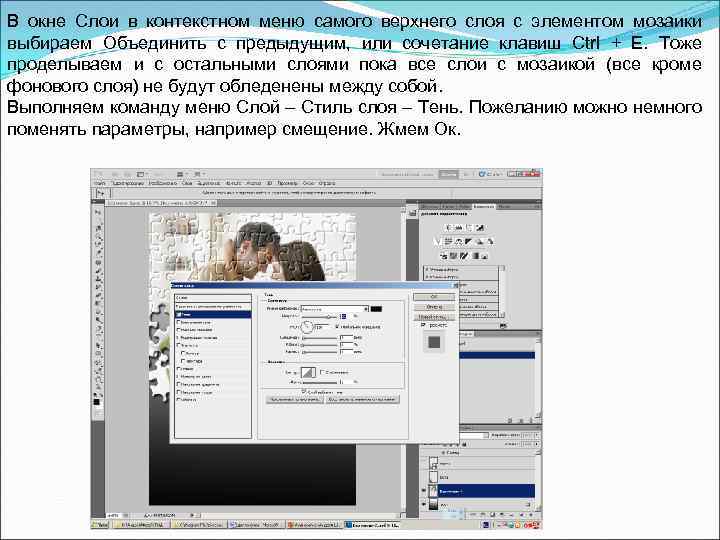Click Move tool preset icon in options bar
Screen dimensions: 720x540
pos(100,194)
